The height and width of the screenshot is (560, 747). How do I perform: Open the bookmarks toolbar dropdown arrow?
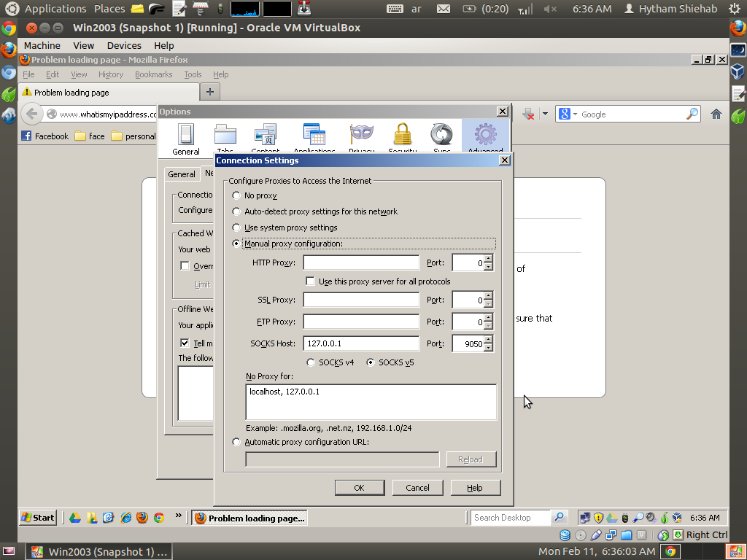[x=545, y=114]
